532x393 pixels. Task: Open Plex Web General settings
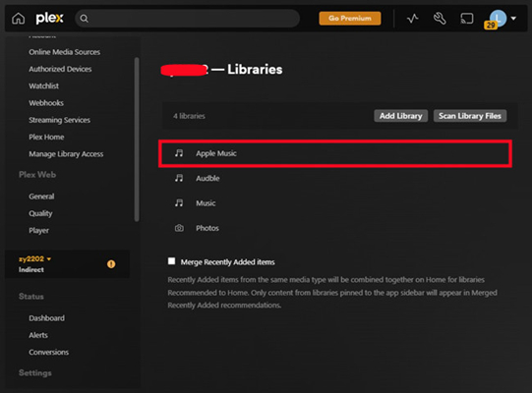click(41, 196)
